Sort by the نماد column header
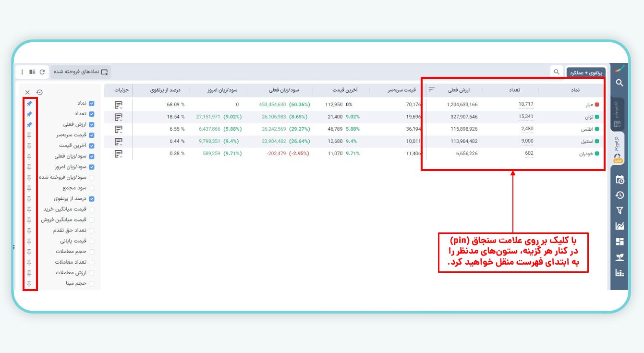This screenshot has width=644, height=353. click(x=575, y=90)
